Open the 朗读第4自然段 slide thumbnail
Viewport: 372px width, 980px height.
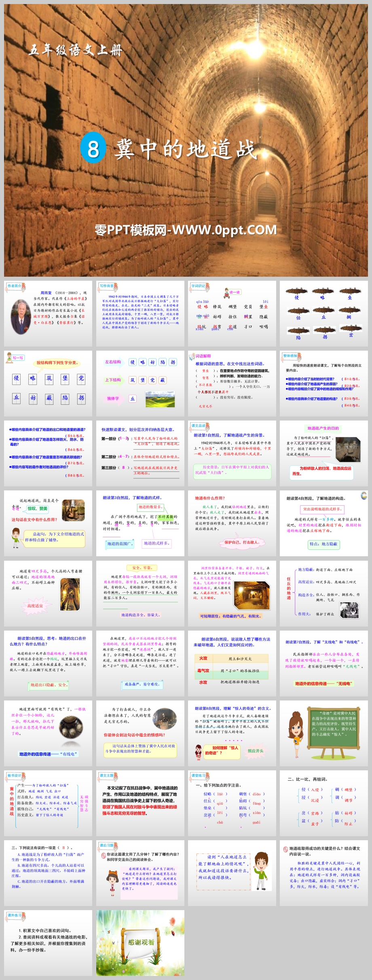click(x=323, y=524)
